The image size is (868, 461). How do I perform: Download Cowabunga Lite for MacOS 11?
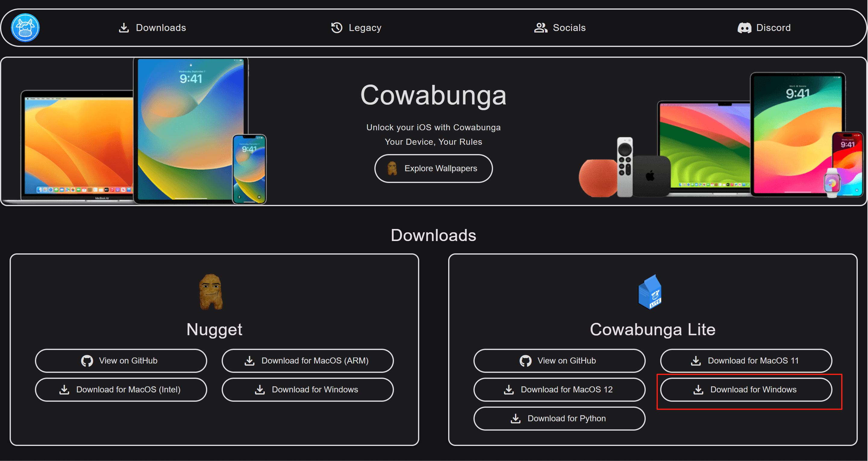pyautogui.click(x=746, y=361)
